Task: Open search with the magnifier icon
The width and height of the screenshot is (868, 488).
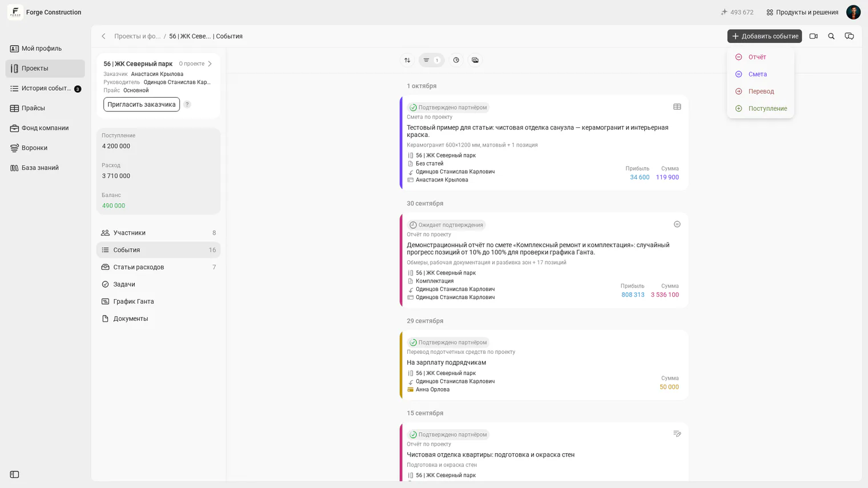Action: tap(831, 36)
